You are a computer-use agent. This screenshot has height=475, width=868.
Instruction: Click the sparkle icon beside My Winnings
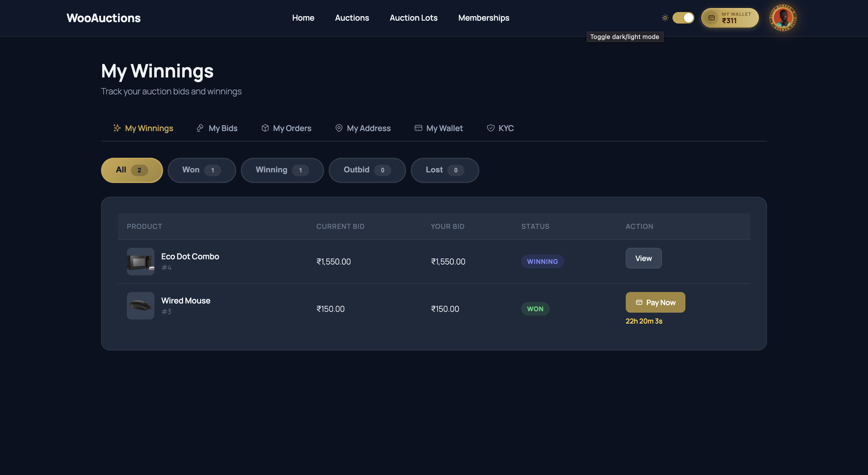click(x=117, y=128)
